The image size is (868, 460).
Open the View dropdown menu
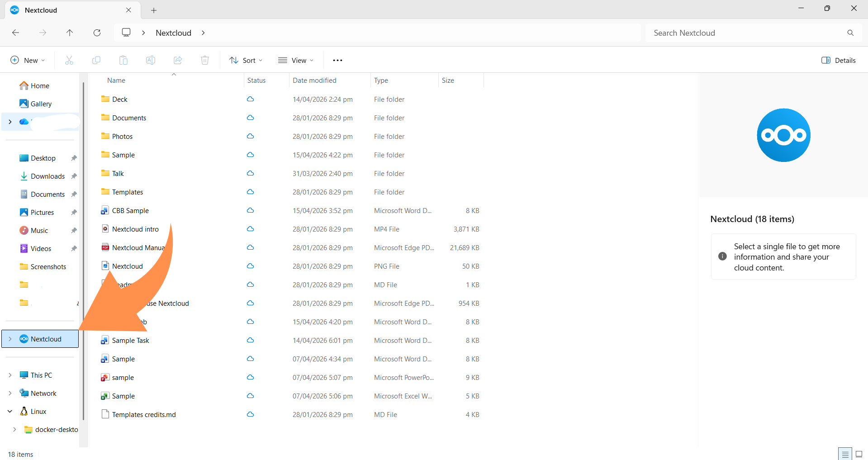[296, 60]
